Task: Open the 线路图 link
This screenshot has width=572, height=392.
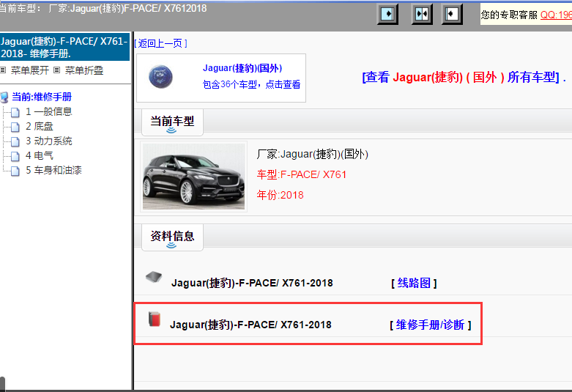Action: 414,283
